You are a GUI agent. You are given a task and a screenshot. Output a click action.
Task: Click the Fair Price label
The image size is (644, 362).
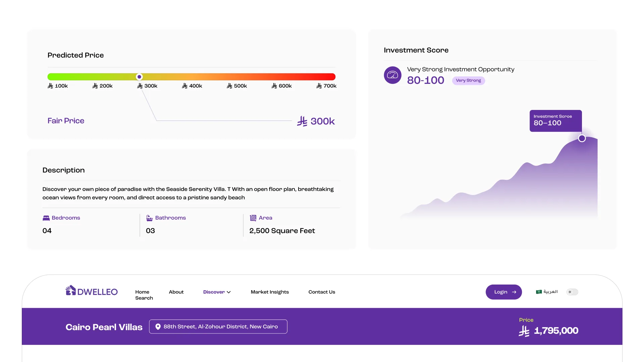point(66,121)
